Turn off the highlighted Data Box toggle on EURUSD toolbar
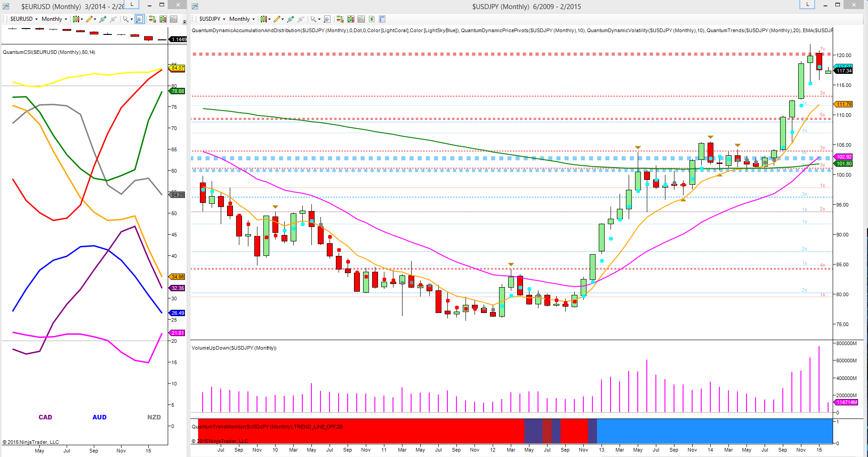Image resolution: width=868 pixels, height=457 pixels. point(139,19)
